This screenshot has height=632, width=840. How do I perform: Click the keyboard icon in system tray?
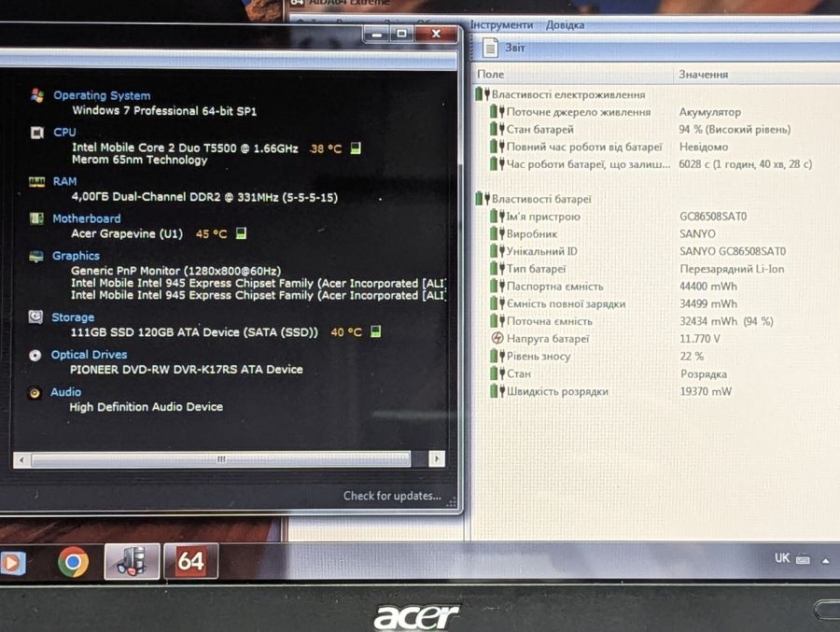pyautogui.click(x=803, y=559)
